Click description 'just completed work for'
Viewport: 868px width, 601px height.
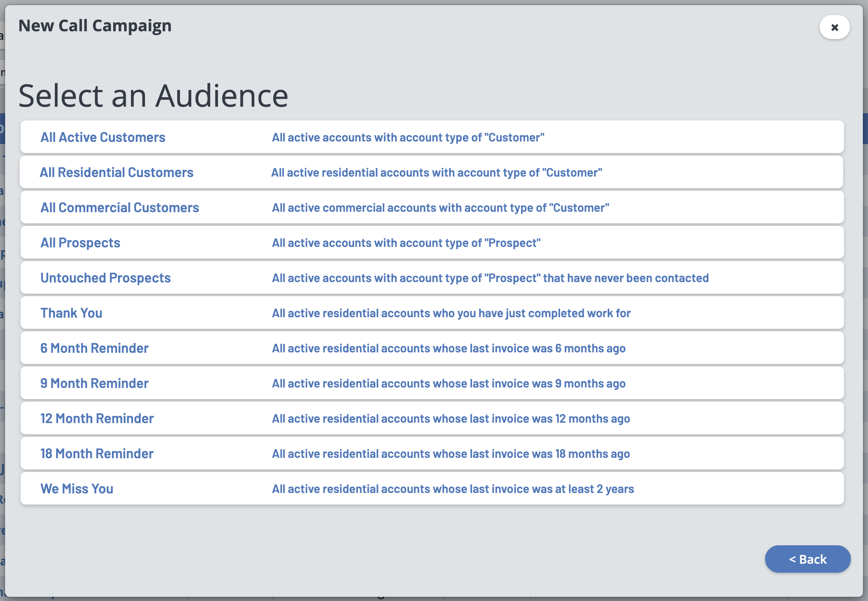451,313
